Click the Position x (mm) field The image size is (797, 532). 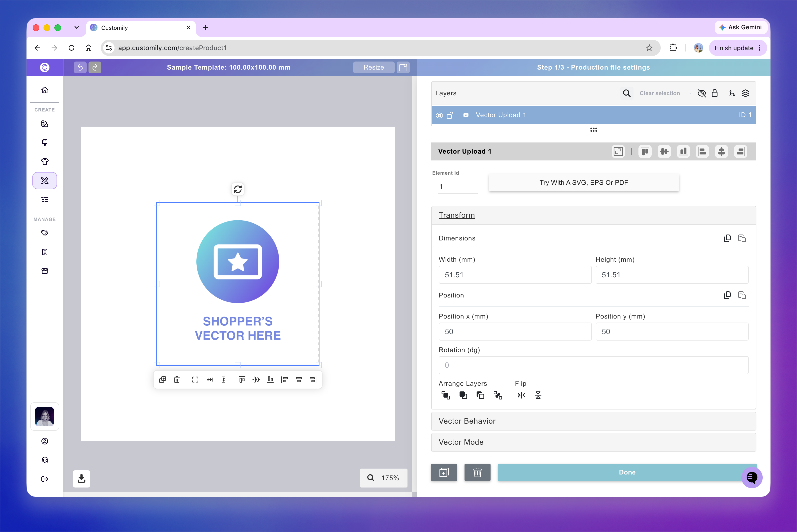tap(515, 332)
